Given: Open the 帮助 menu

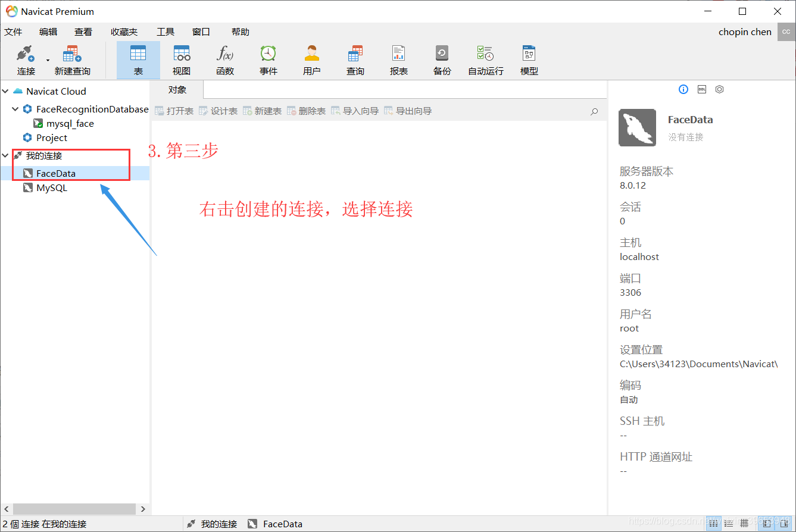Looking at the screenshot, I should 241,32.
